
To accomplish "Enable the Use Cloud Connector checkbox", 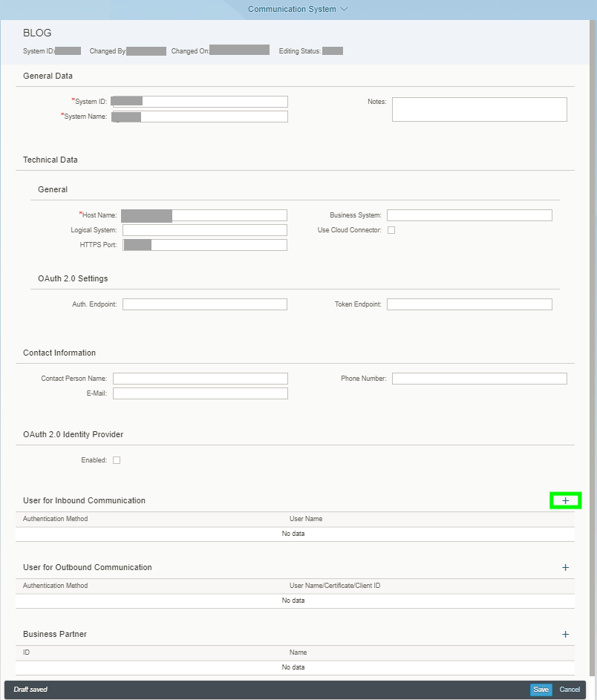I will 391,230.
